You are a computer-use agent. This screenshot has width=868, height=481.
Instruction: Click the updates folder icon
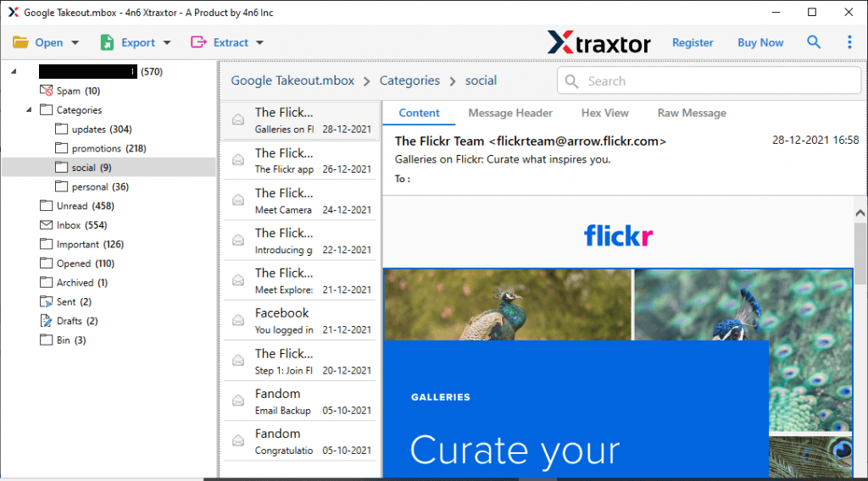coord(61,129)
